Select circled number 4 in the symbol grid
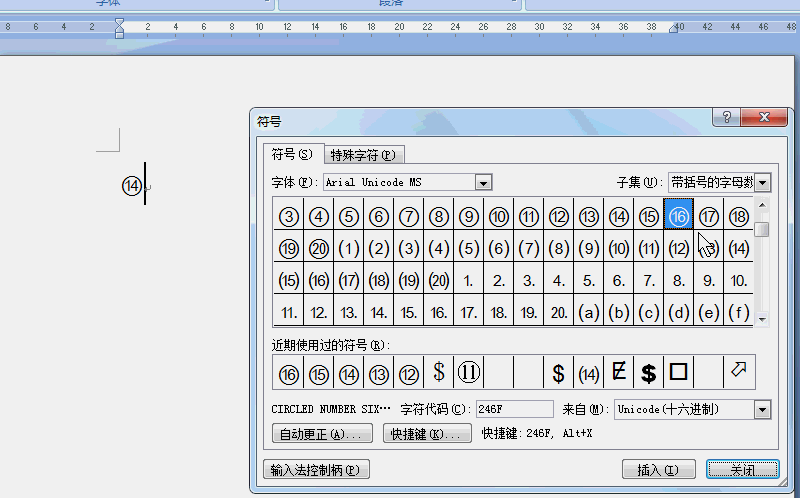 point(319,217)
